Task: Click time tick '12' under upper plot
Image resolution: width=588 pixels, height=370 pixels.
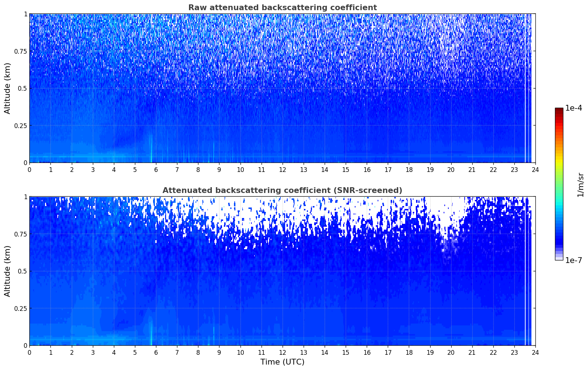Action: coord(282,169)
